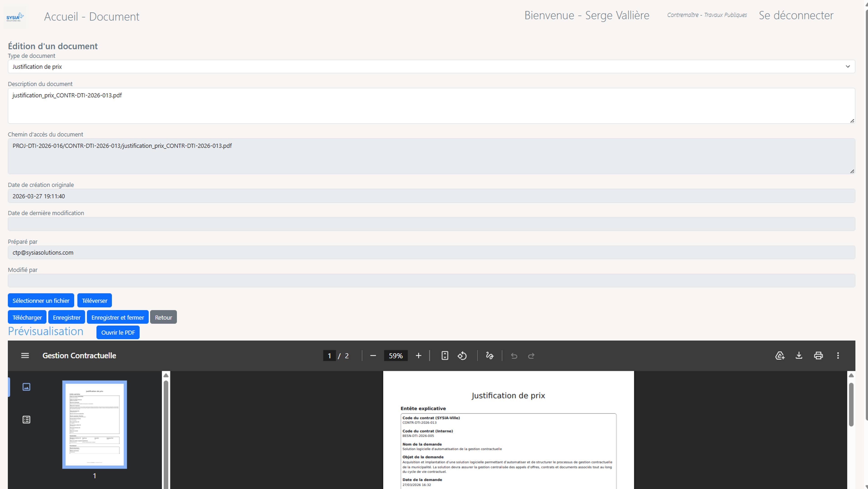Click the fit-to-page icon in PDF toolbar
This screenshot has height=489, width=868.
point(444,356)
